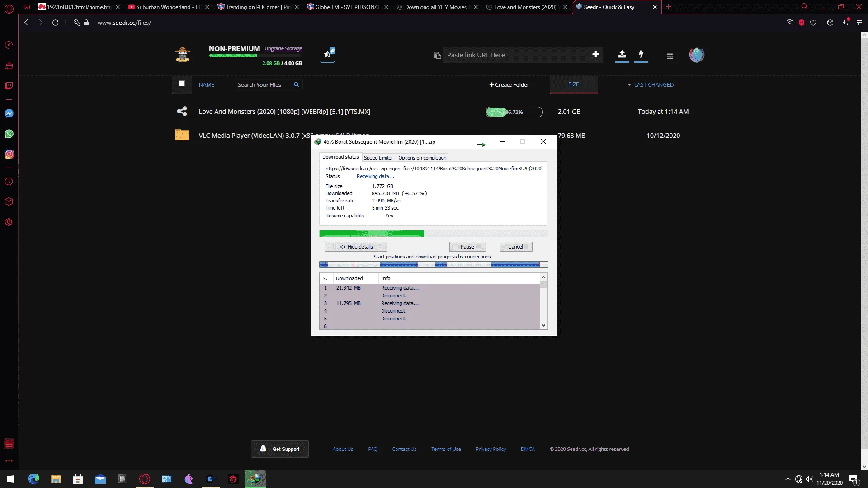Viewport: 868px width, 488px height.
Task: Open Easy Setup at the toolbar's right end
Action: click(859, 23)
